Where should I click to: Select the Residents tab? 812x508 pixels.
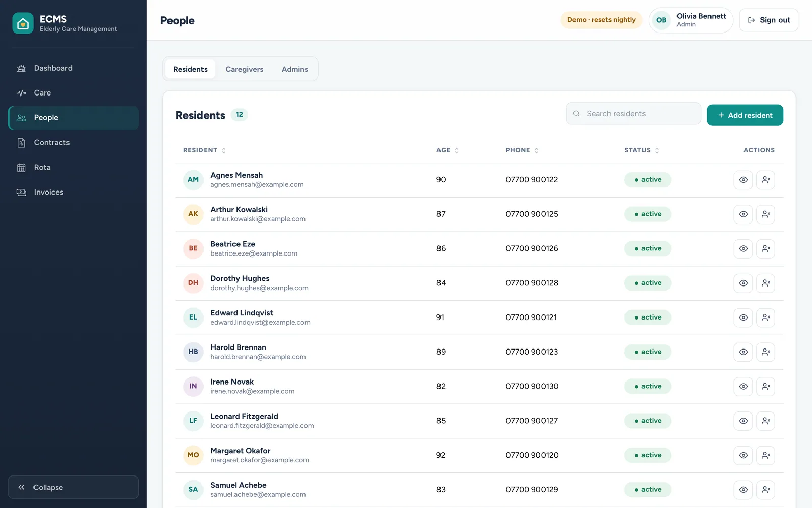click(190, 69)
